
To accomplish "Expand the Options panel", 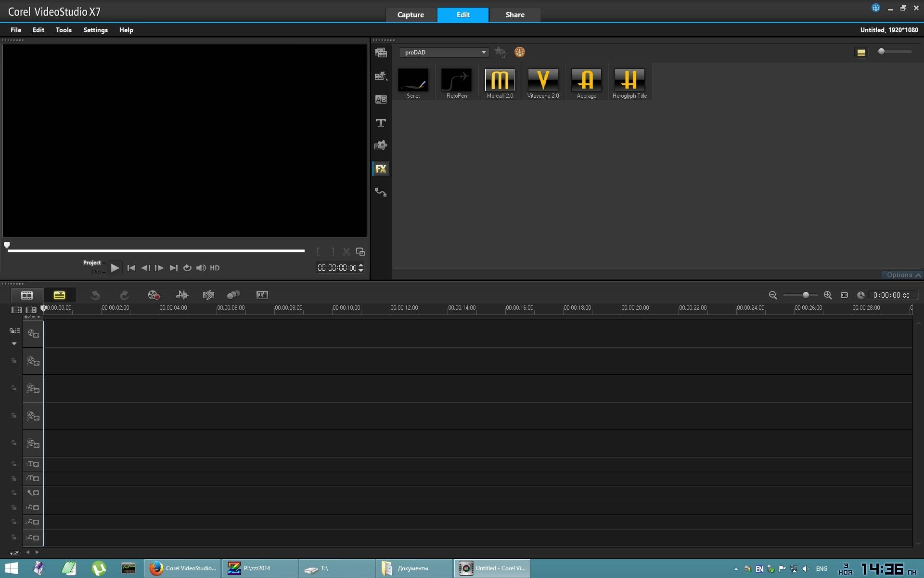I will [x=902, y=275].
